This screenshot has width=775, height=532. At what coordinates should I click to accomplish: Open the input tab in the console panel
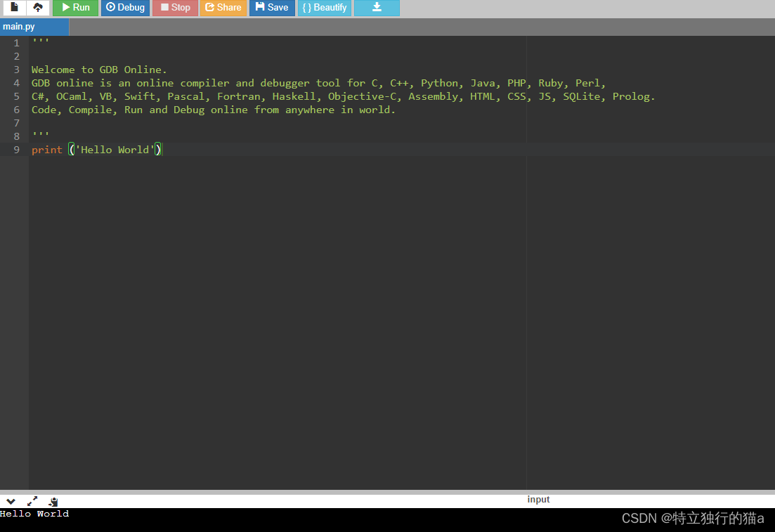click(538, 500)
